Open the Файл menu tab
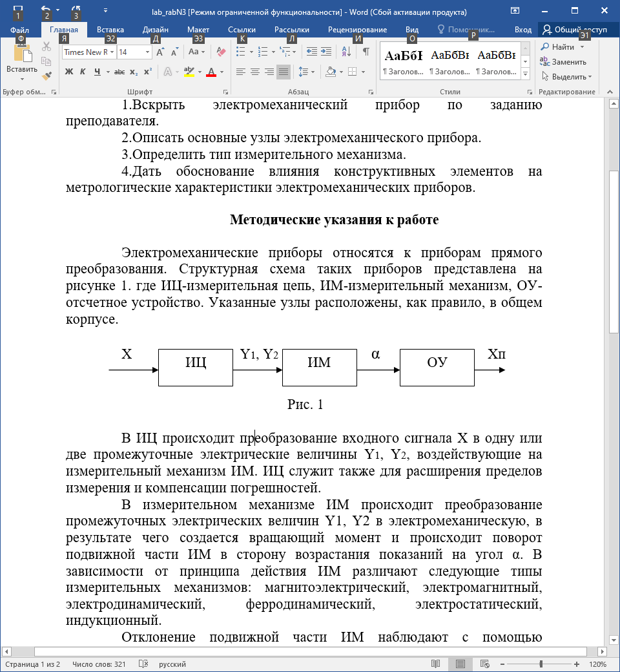 (x=20, y=30)
